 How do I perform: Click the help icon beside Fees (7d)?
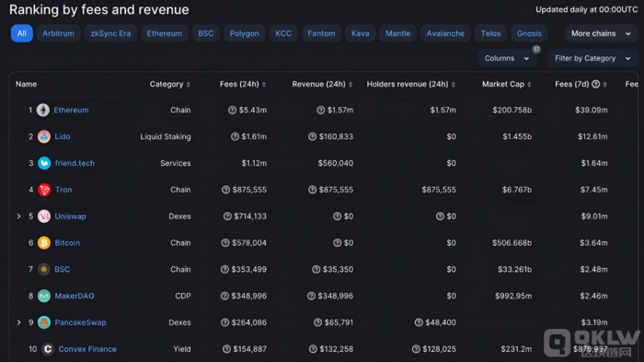click(x=595, y=85)
